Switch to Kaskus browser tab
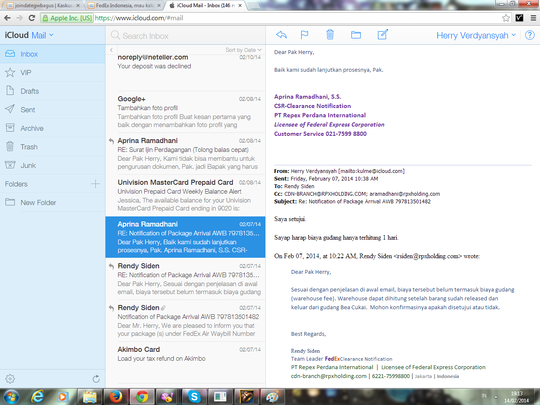 coord(44,6)
